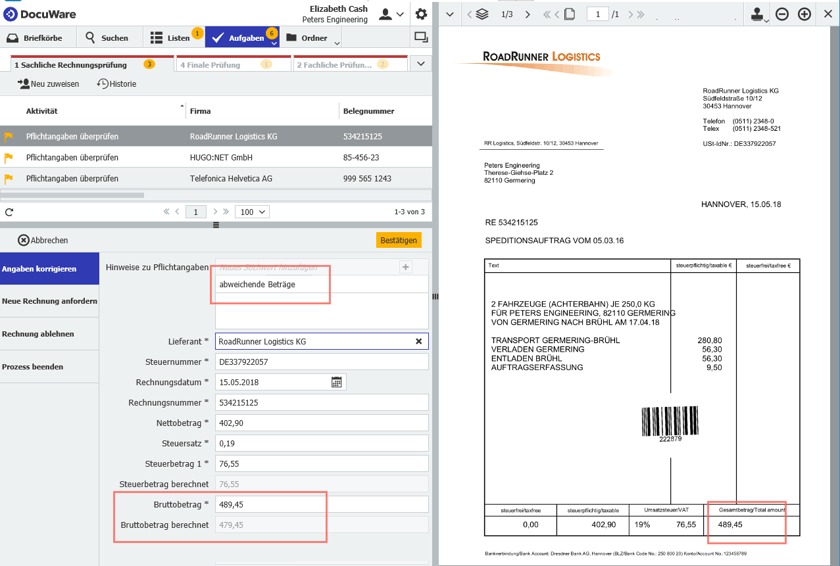Open Suchen search section

tap(107, 38)
